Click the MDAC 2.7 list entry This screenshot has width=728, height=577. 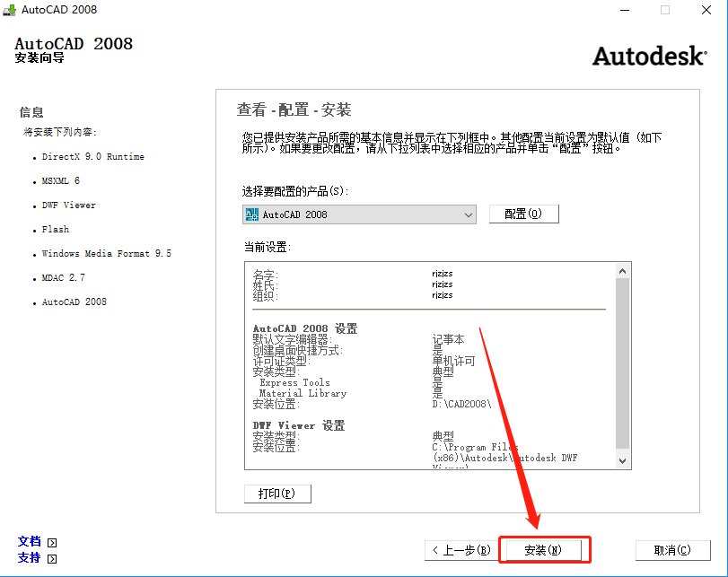[64, 277]
